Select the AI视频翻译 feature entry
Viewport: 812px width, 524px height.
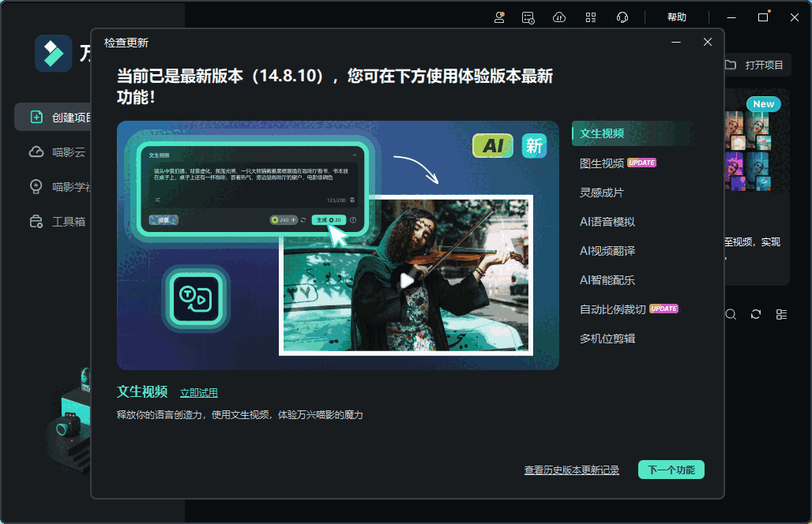(609, 250)
